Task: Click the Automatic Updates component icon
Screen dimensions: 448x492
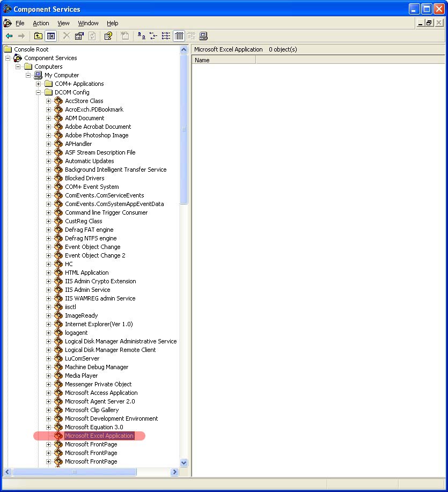Action: click(x=58, y=161)
